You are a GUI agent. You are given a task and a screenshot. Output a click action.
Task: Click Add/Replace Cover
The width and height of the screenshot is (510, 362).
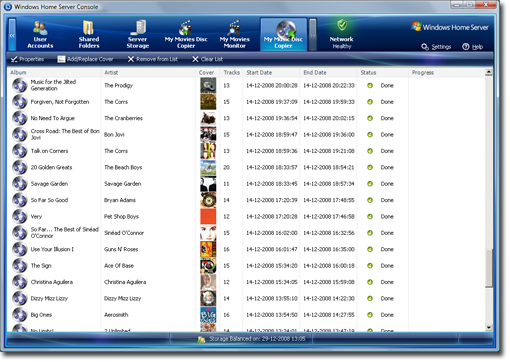[x=85, y=59]
